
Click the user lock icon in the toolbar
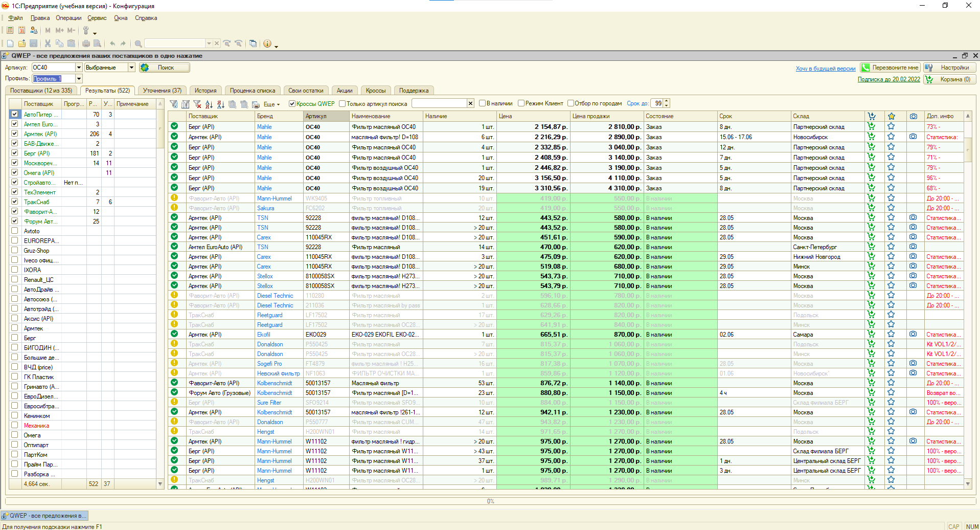pos(34,30)
